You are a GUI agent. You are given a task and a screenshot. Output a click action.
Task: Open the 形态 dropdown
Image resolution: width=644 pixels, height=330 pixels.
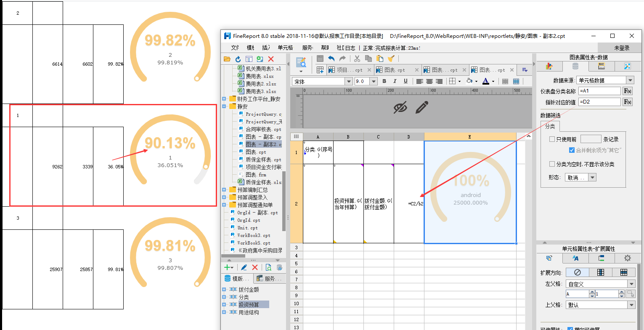(x=592, y=178)
